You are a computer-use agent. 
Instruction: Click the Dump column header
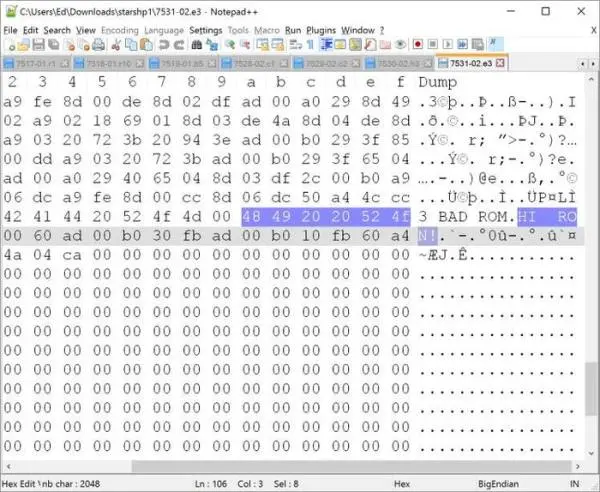tap(437, 82)
